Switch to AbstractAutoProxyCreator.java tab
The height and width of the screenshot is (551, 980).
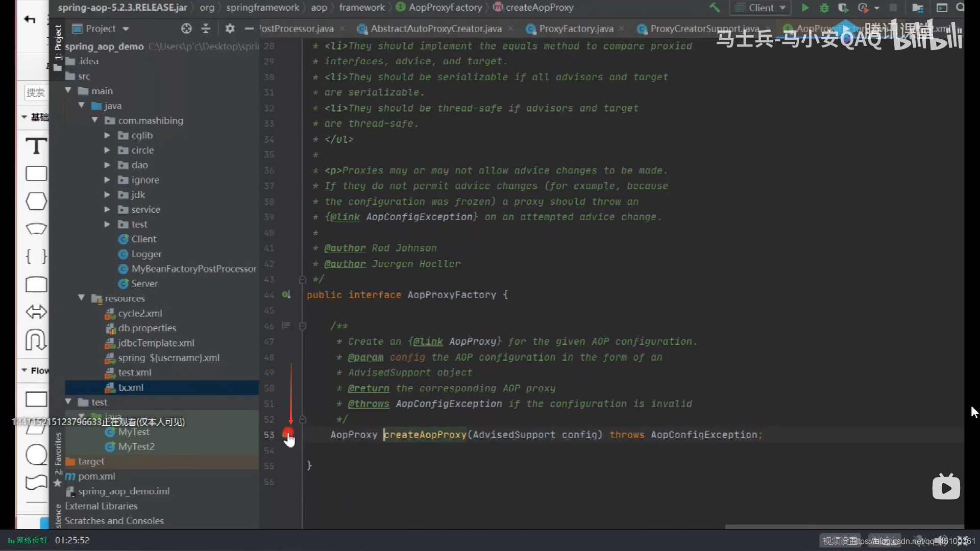click(436, 29)
